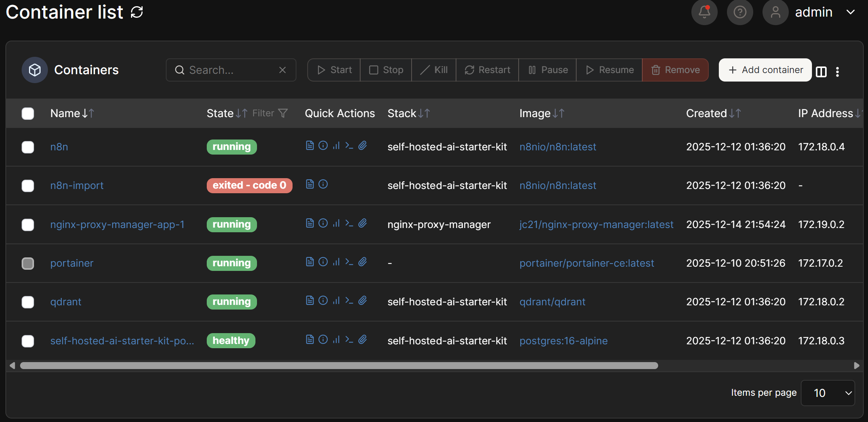Open inspect icon for n8n-import container

tap(323, 184)
